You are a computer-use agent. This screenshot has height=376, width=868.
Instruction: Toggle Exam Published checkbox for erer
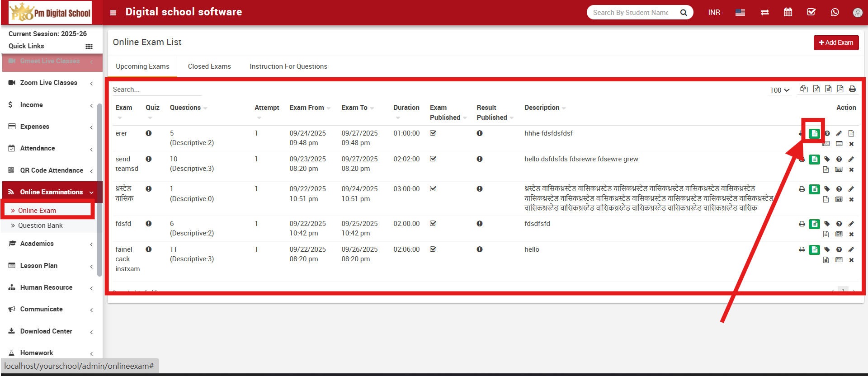pyautogui.click(x=433, y=133)
